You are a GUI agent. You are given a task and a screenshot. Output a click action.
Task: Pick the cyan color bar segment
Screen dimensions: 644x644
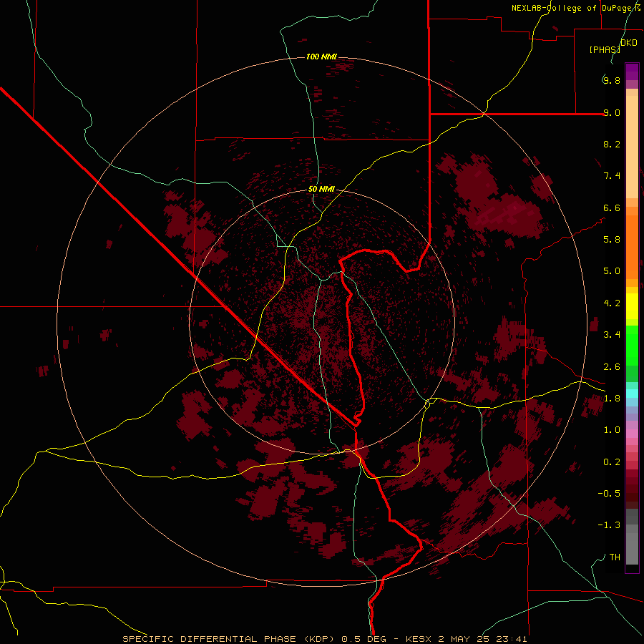(632, 394)
